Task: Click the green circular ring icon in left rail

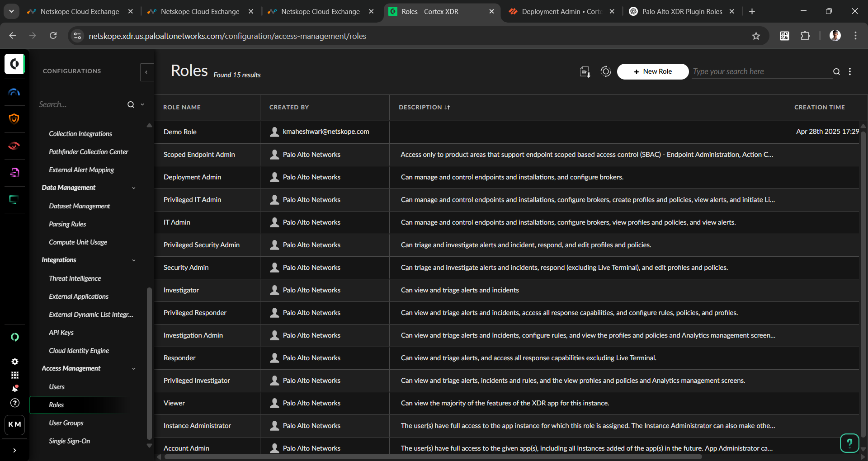Action: click(x=15, y=337)
